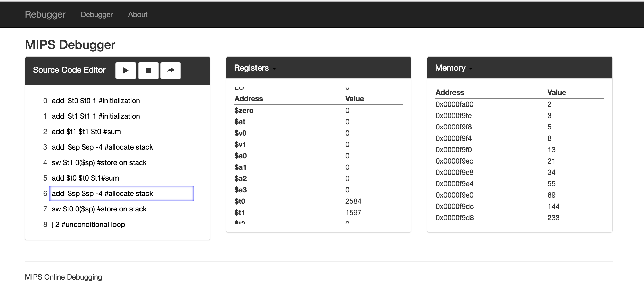This screenshot has width=644, height=294.
Task: Click the $t1 register value 1597
Action: [x=353, y=213]
